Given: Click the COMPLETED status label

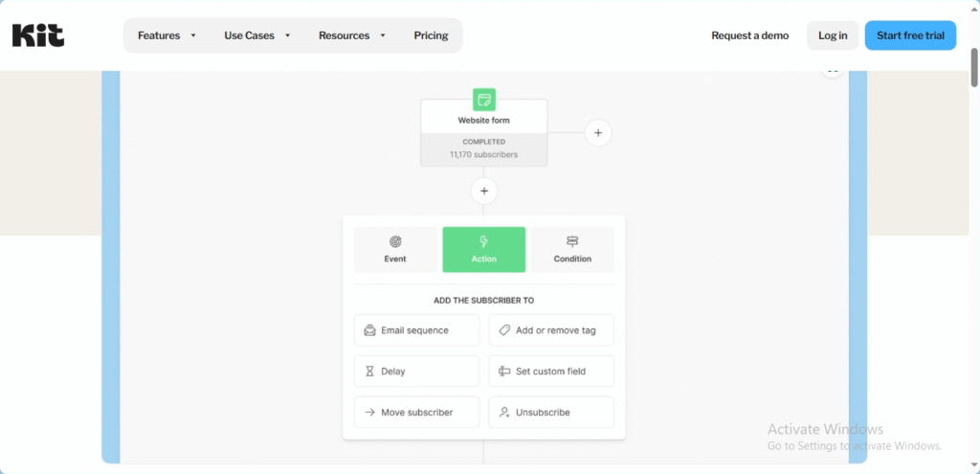Looking at the screenshot, I should tap(483, 142).
